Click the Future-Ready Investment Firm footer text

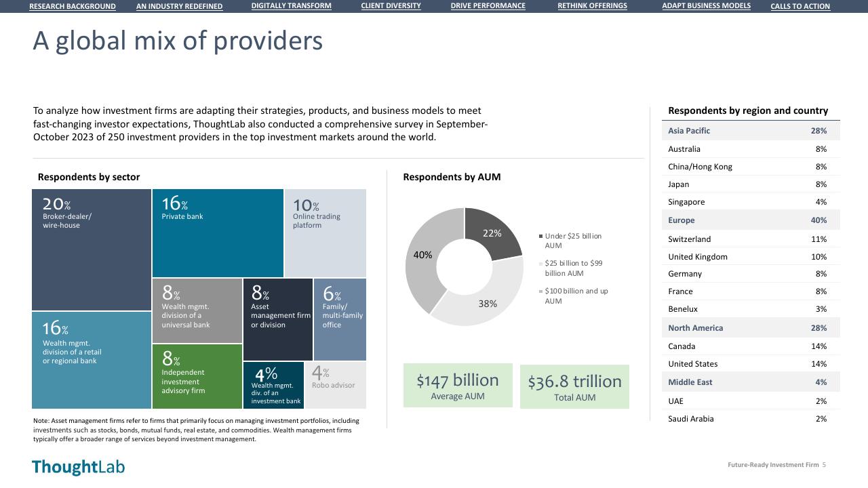[773, 465]
